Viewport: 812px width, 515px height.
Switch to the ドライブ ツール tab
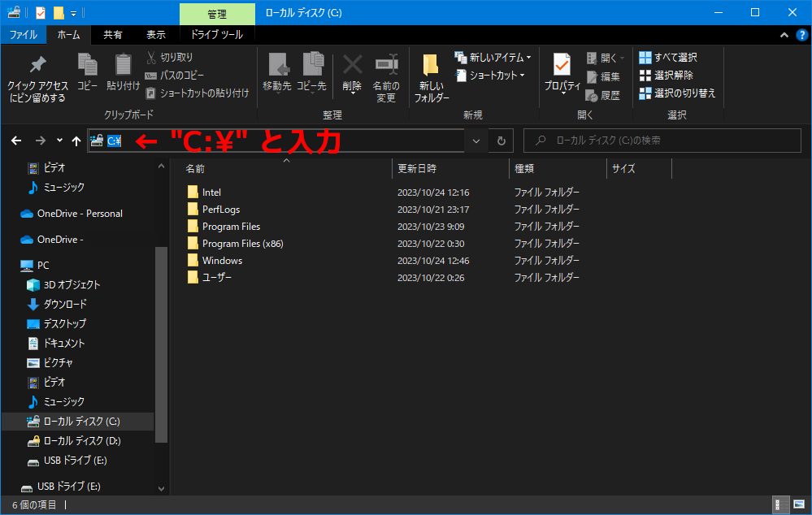pyautogui.click(x=217, y=35)
